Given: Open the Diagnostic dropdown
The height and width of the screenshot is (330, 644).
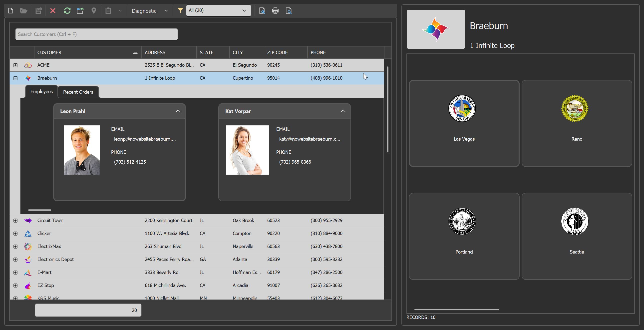Looking at the screenshot, I should click(149, 11).
